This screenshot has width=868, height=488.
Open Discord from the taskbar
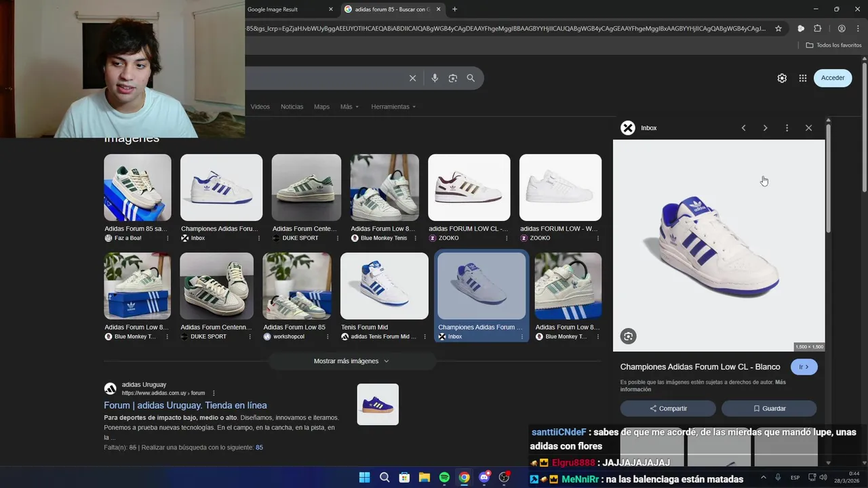484,477
